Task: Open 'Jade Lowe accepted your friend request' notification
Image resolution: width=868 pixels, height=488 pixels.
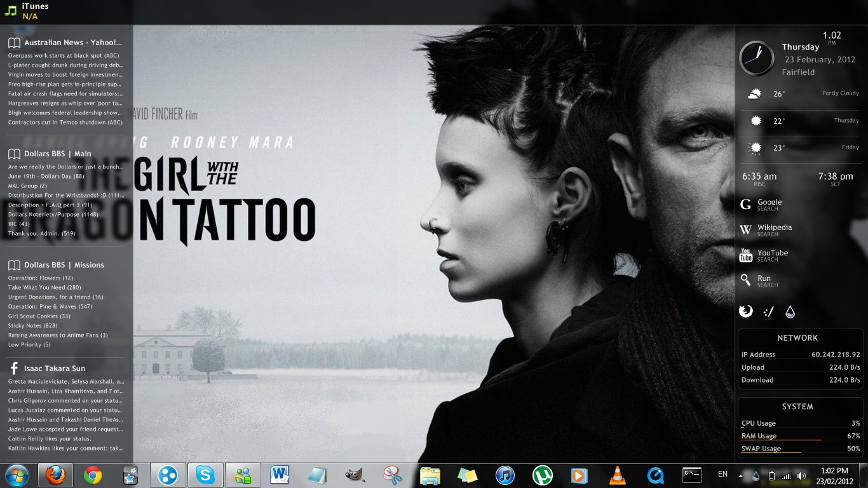Action: point(65,429)
